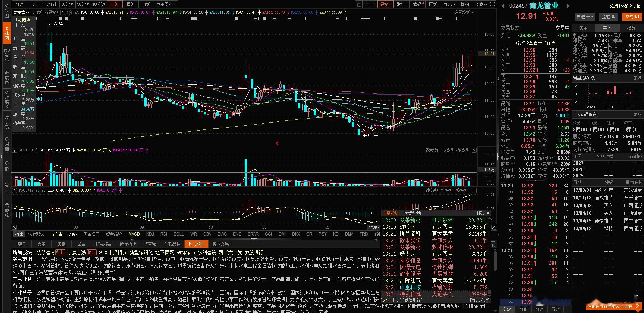
Task: Open 龙虎榜 in left sidebar
Action: [7, 210]
